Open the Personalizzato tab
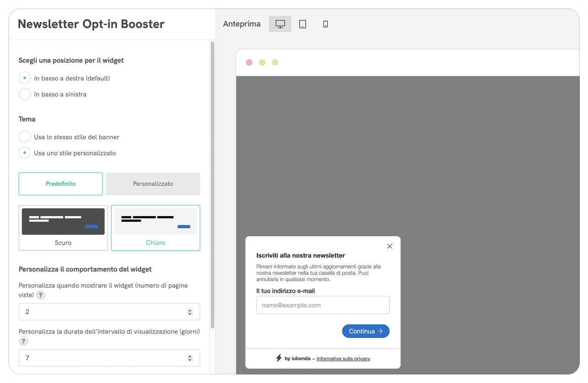 [153, 184]
